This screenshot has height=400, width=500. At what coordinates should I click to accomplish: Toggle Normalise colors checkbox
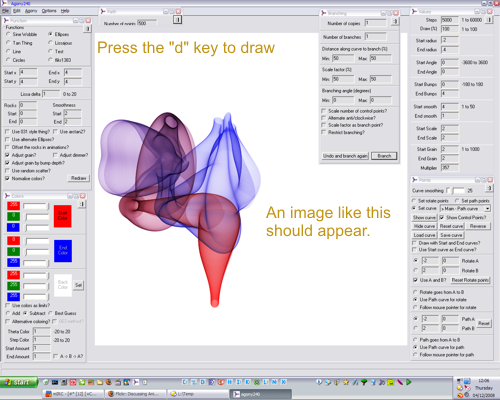click(x=7, y=179)
